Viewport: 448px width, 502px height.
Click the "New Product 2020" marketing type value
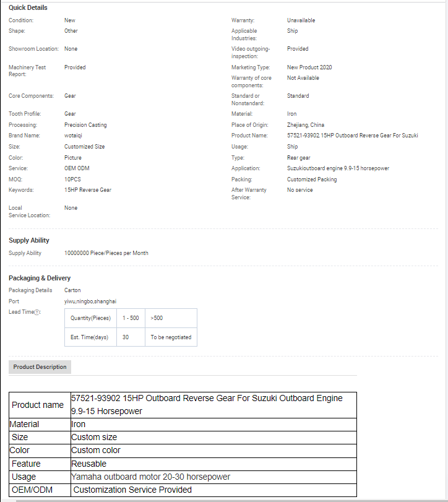(x=309, y=67)
